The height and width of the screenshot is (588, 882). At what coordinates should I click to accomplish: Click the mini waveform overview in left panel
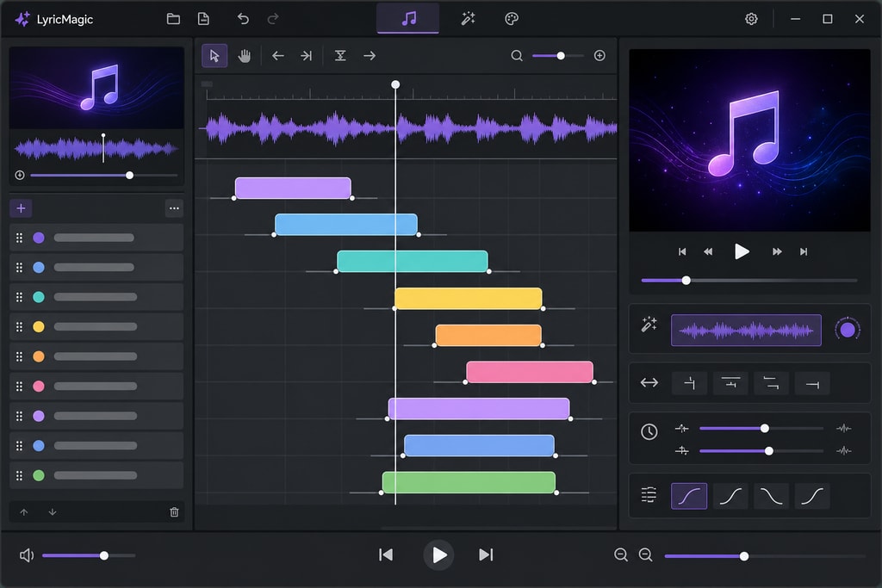96,149
